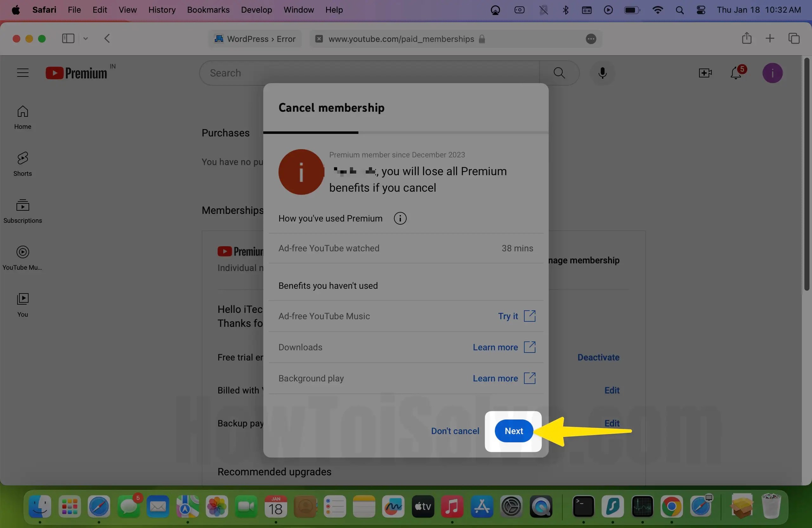Click the Next button
This screenshot has width=812, height=528.
click(514, 431)
